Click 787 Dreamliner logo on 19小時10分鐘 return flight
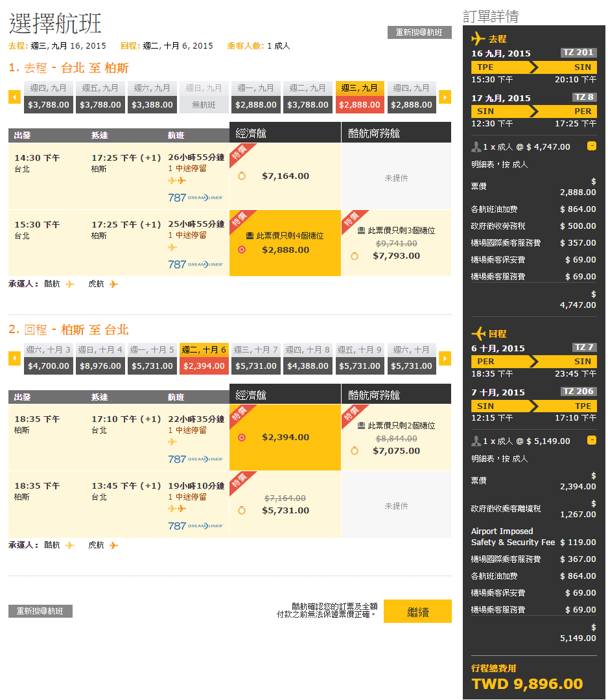Screen dimensions: 608x700 pos(196,526)
